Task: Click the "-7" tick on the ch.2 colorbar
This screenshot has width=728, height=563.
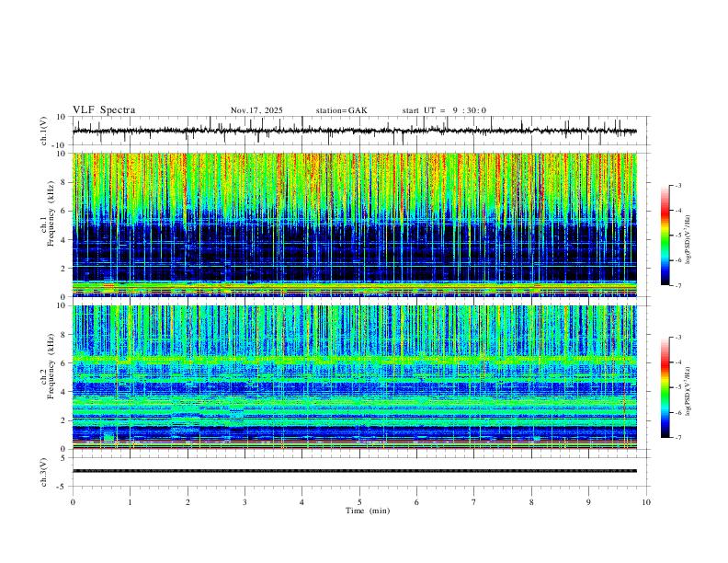Action: pos(677,438)
